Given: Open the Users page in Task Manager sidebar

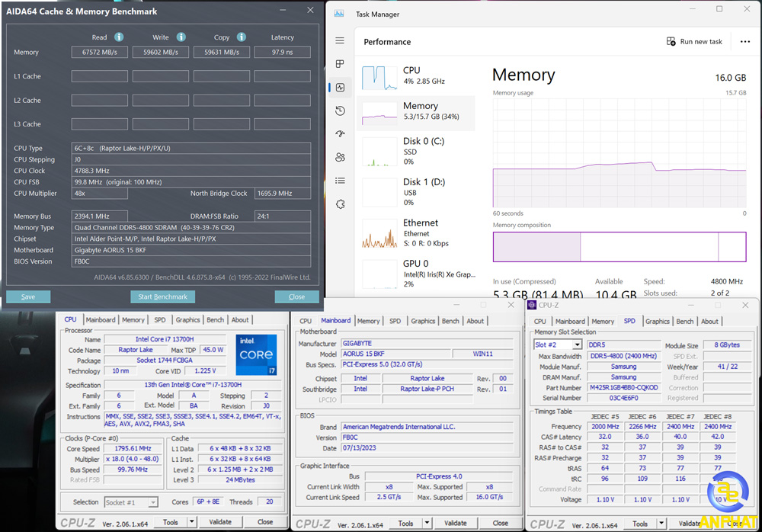Looking at the screenshot, I should 340,157.
